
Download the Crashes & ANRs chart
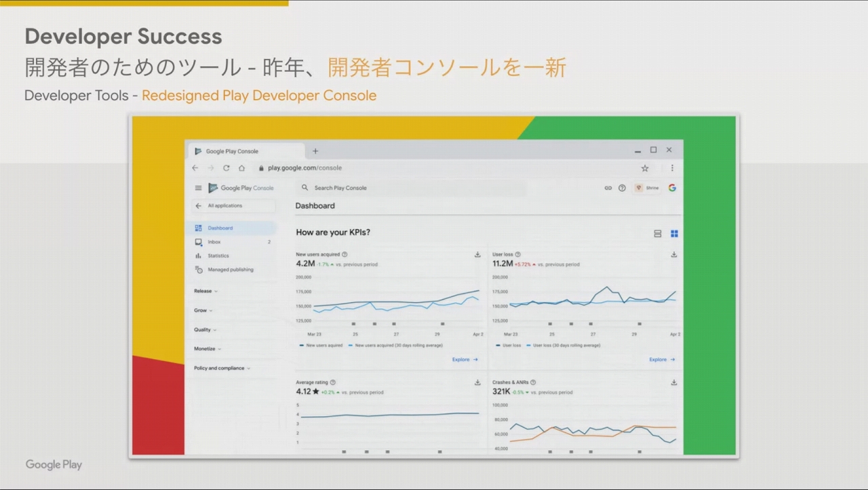pyautogui.click(x=674, y=383)
